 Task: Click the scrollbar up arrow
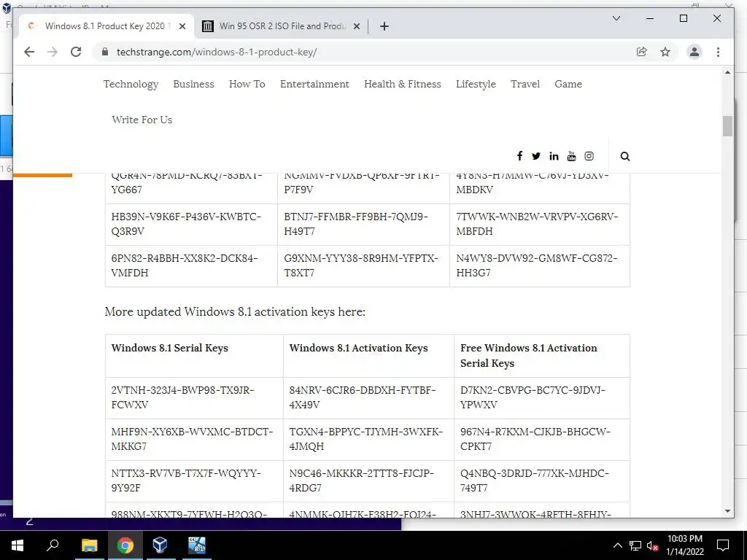(727, 72)
